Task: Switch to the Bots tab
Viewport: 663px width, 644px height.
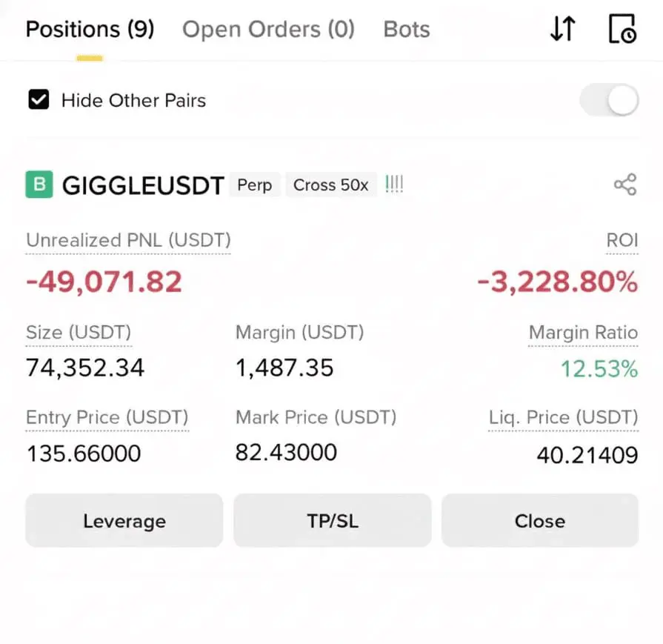Action: click(407, 29)
